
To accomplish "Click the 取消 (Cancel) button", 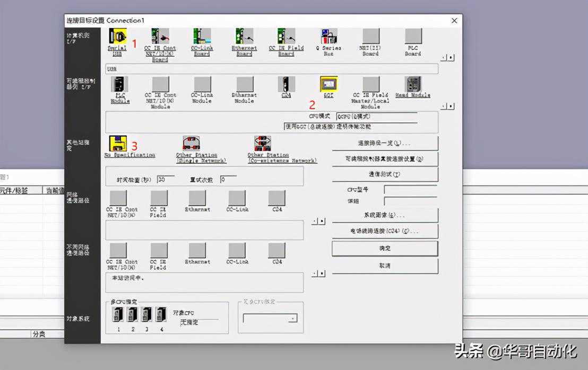I will [x=385, y=266].
